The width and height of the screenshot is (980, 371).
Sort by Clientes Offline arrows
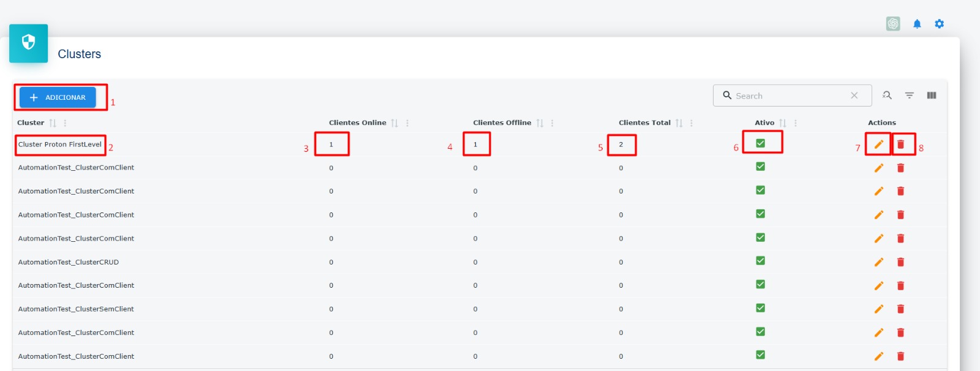tap(540, 123)
